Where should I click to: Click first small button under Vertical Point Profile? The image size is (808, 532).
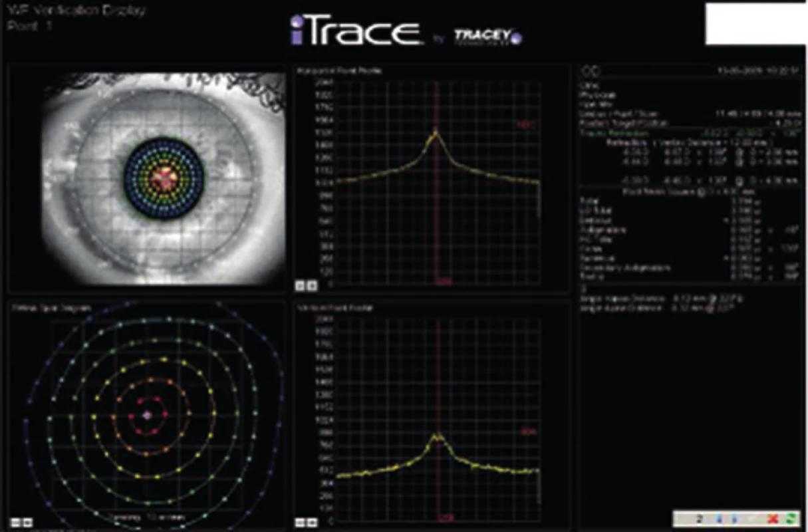pos(301,523)
